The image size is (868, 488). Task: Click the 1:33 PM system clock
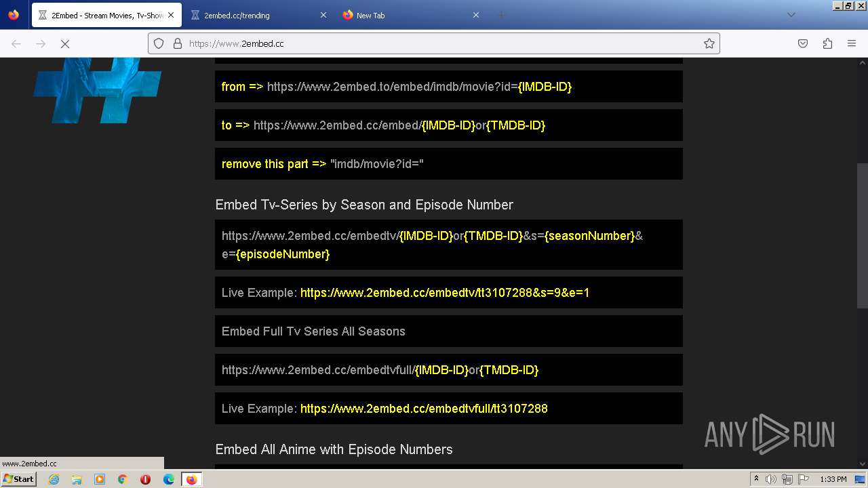pyautogui.click(x=833, y=479)
